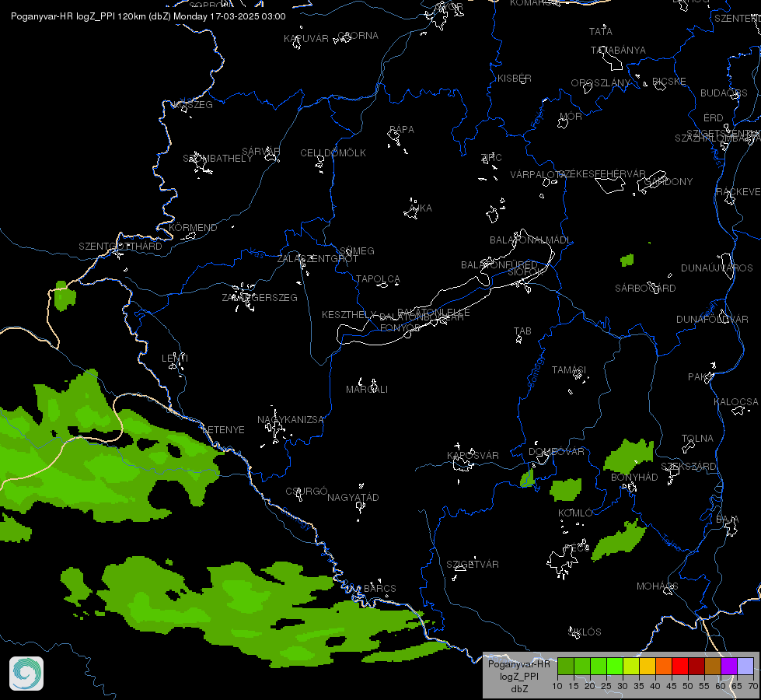Click the 10-15 dBZ dark green legend swatch
Viewport: 761px width, 700px height.
click(x=565, y=666)
